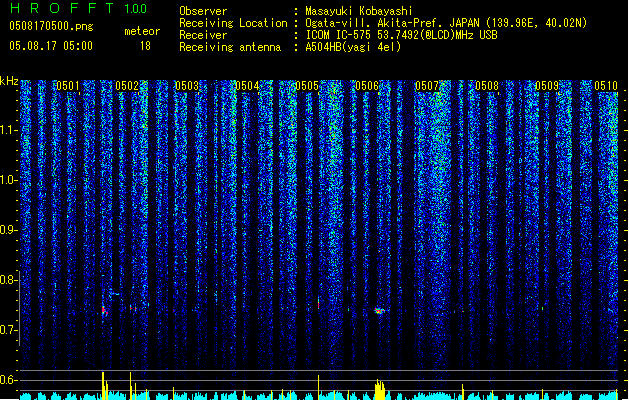Screen dimensions: 629x400
Task: Click the Receiver field label
Action: click(203, 35)
